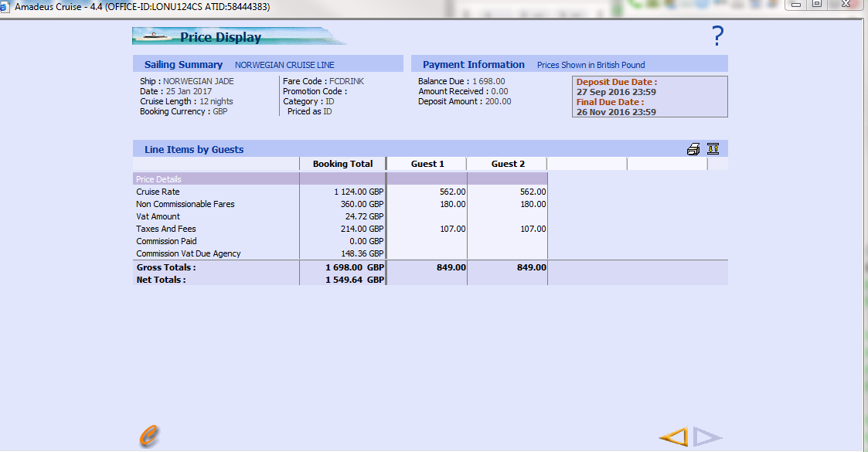
Task: Click the 24.72 GBP vat value
Action: (x=364, y=217)
